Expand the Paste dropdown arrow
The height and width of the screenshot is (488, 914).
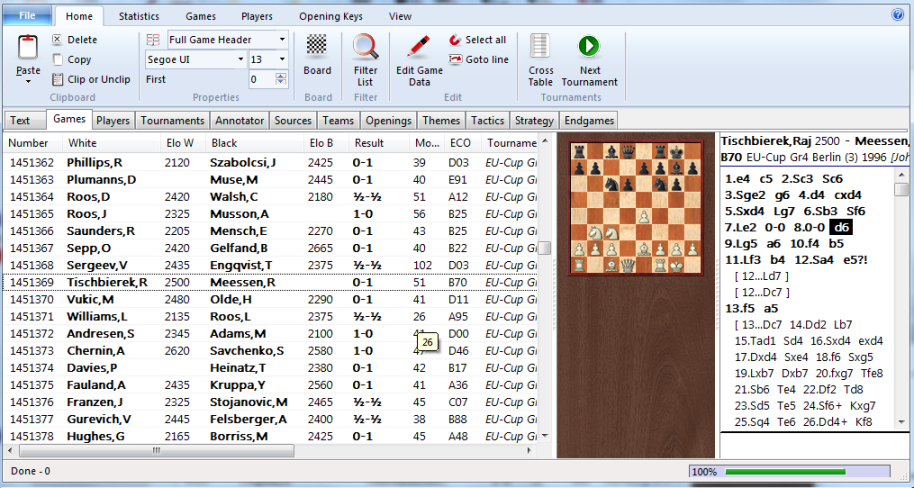[28, 82]
